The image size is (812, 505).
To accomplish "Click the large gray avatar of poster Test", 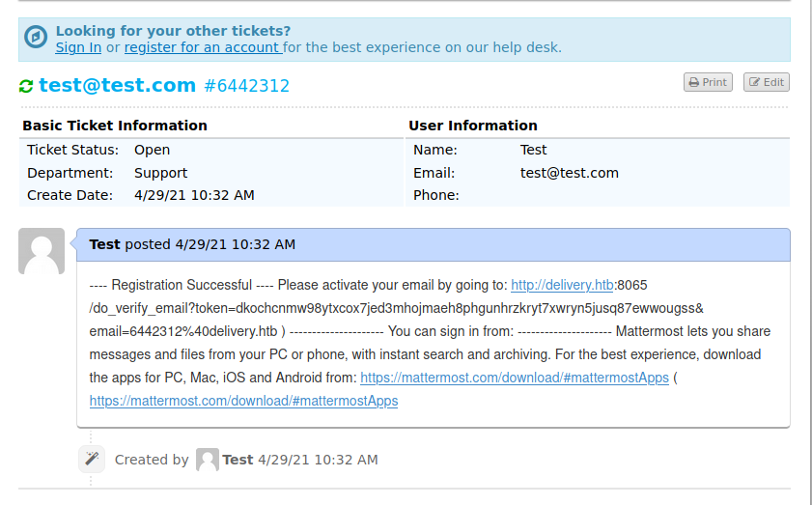I will coord(42,251).
